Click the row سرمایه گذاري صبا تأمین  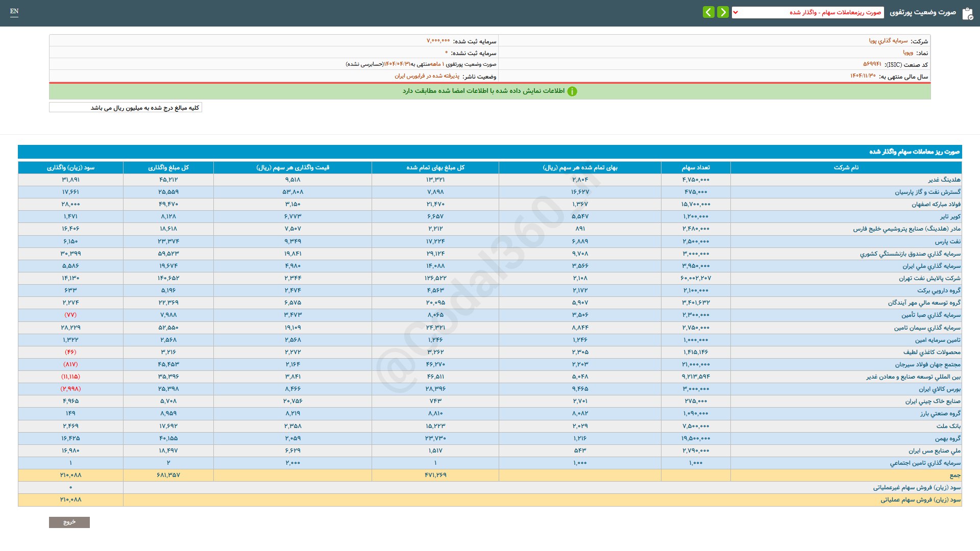click(931, 315)
